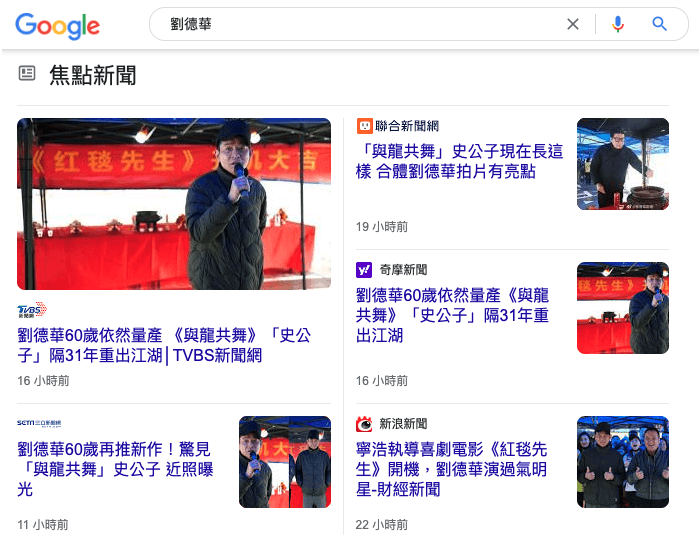Click the 19 小時前 timestamp
Screen dimensions: 700x554
coord(382,227)
